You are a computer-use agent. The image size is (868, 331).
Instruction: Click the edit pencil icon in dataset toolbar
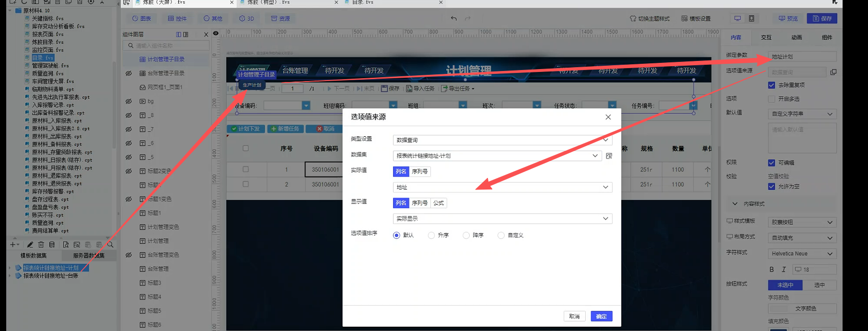click(30, 245)
